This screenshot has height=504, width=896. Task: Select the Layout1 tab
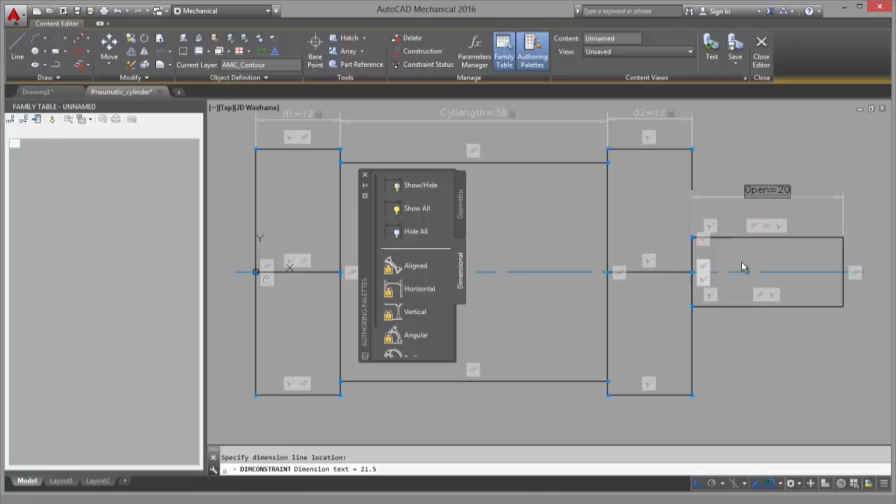[x=61, y=481]
